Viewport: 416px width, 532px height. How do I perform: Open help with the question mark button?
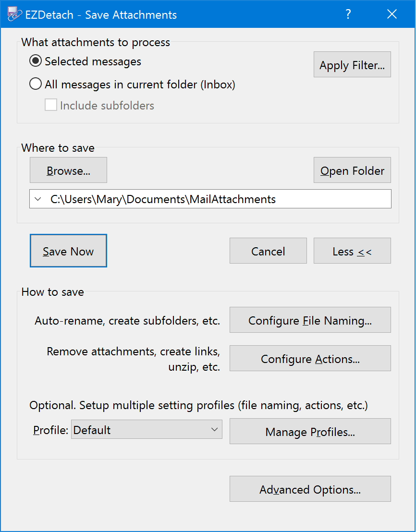pos(348,14)
